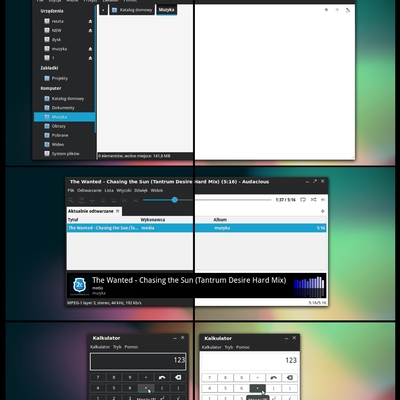
Task: Click the dark calculator display field
Action: [138, 362]
